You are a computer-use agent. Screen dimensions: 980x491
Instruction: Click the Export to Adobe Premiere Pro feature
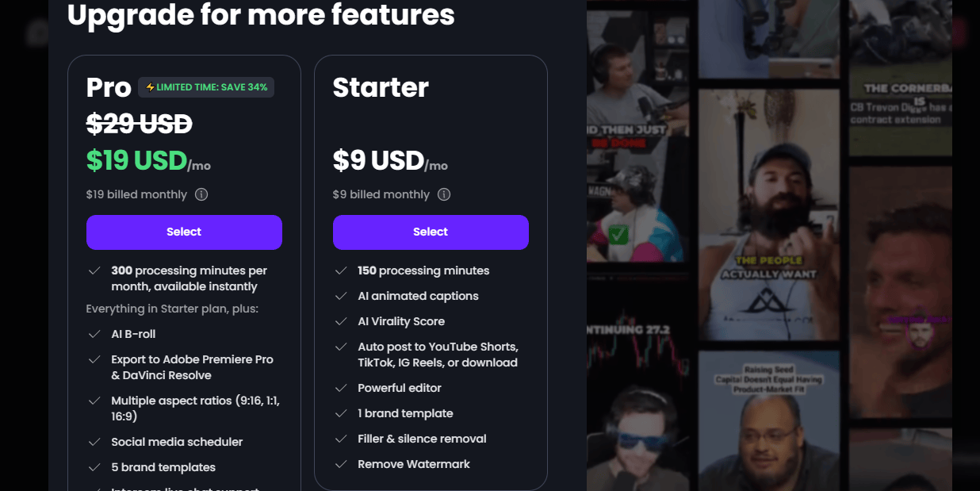[192, 367]
